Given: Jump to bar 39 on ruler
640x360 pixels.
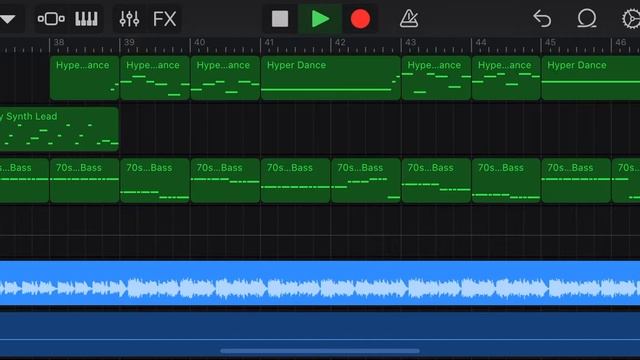Looking at the screenshot, I should (129, 42).
